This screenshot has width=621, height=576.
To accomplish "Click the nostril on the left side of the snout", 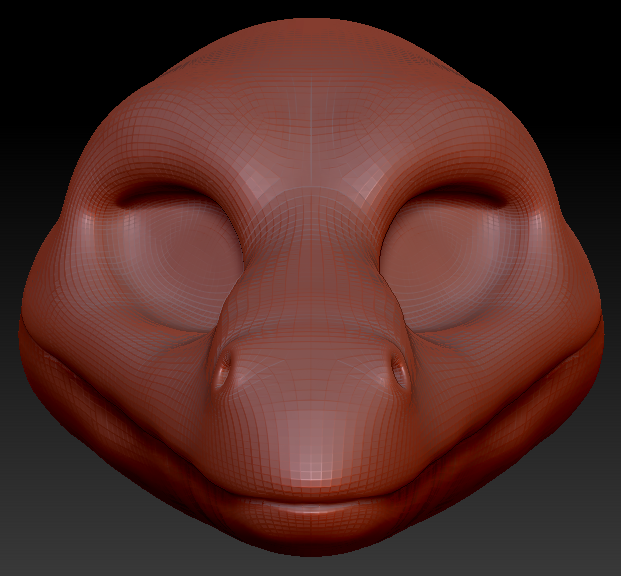I will click(x=222, y=370).
